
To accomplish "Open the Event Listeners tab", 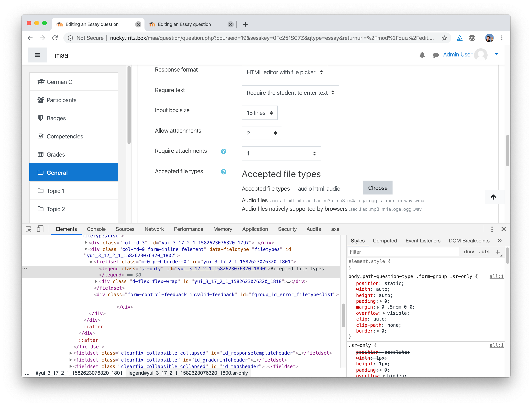I will [423, 241].
